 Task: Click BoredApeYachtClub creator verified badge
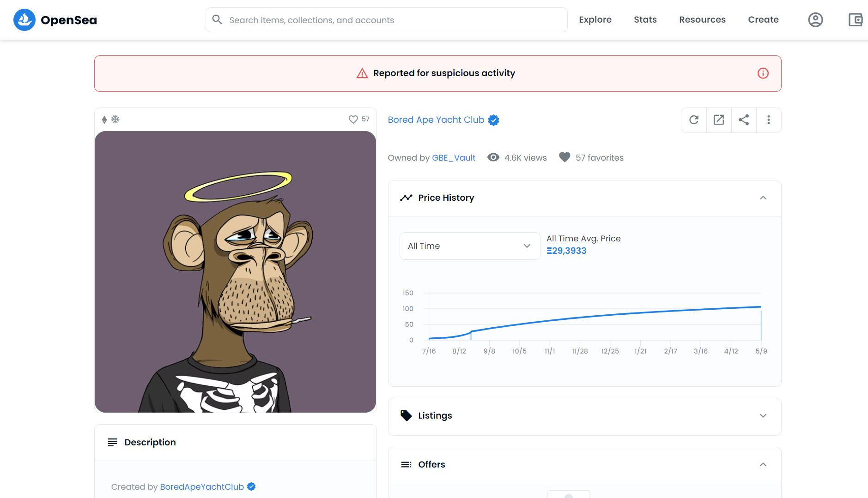pyautogui.click(x=251, y=486)
